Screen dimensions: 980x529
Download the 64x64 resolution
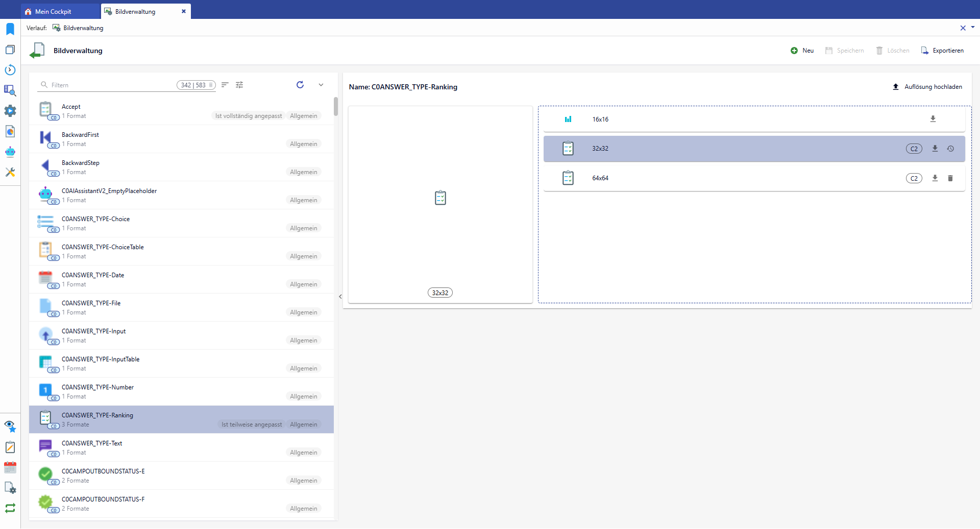pos(935,178)
